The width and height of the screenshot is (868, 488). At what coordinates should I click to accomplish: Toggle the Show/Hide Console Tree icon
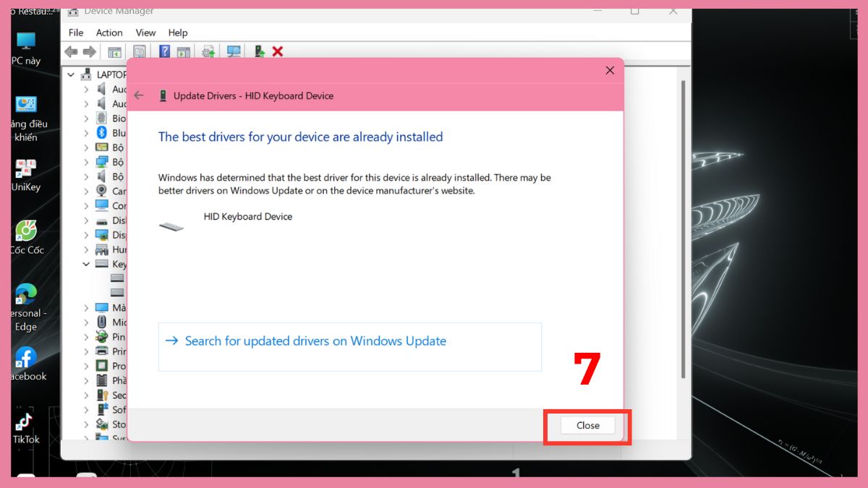(x=114, y=51)
